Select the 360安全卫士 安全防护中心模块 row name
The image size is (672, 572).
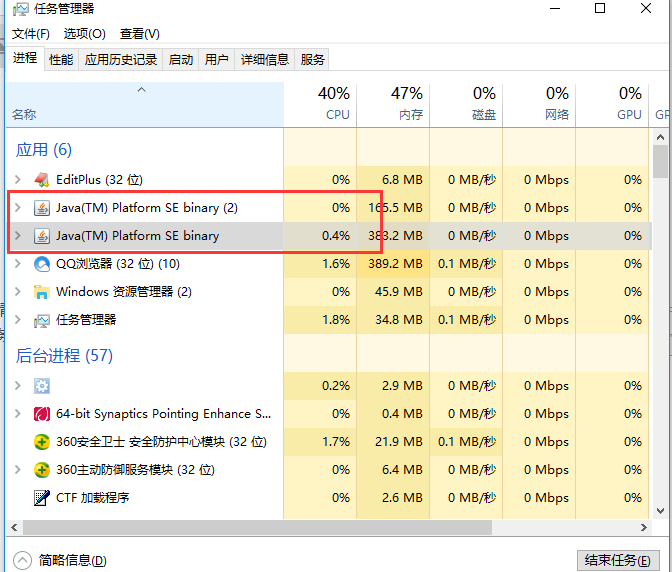[x=162, y=442]
